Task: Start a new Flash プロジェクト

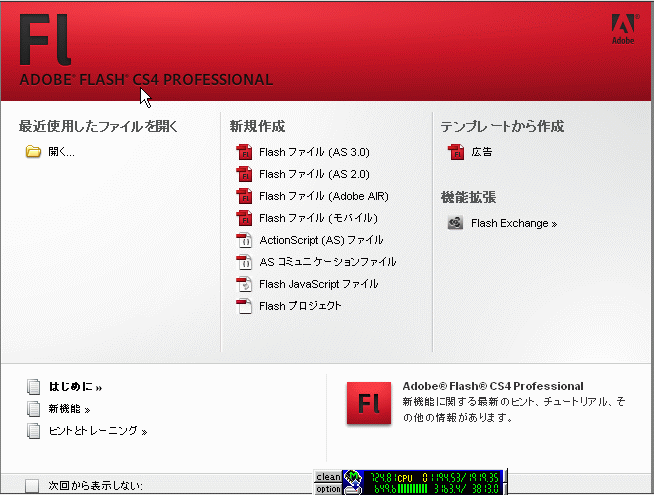Action: click(300, 306)
